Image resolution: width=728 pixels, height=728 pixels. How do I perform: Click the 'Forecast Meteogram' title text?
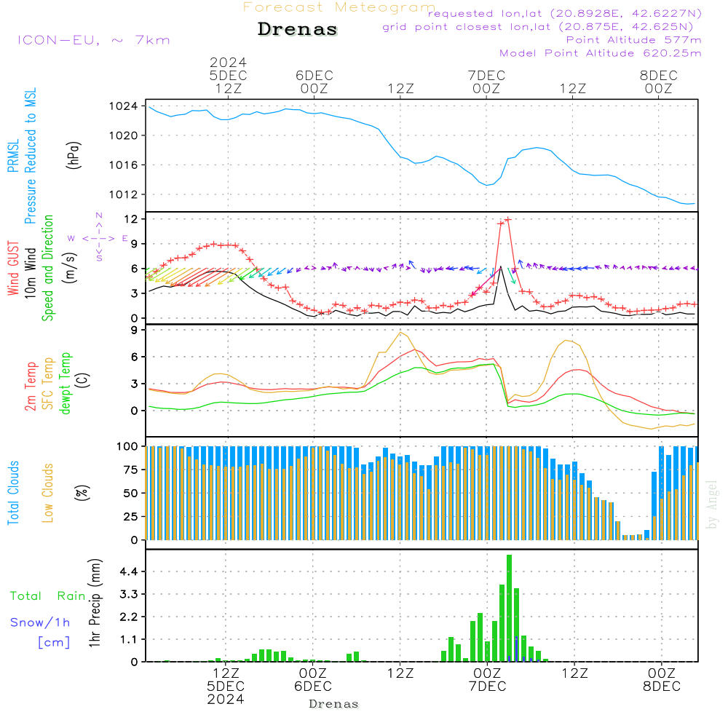[339, 7]
